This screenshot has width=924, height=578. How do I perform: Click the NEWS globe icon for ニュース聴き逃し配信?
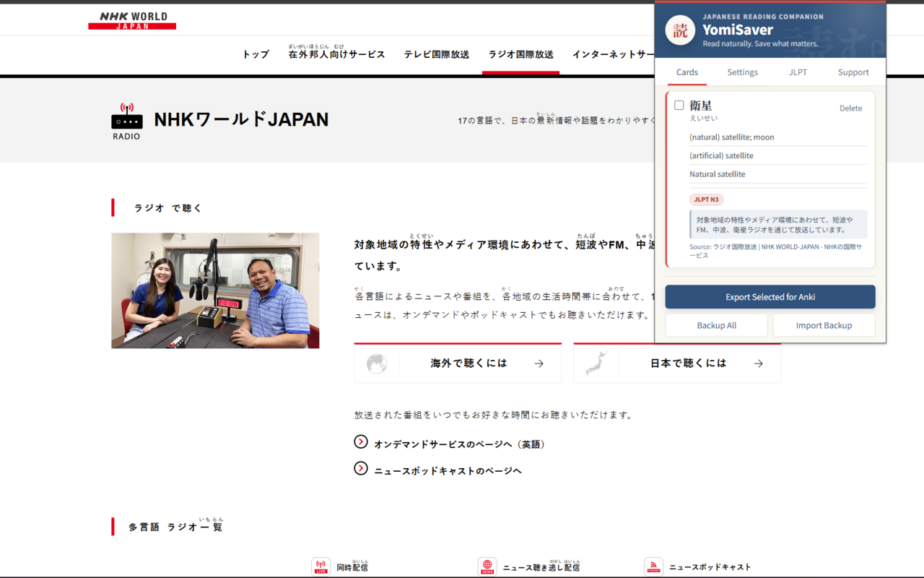(x=487, y=566)
